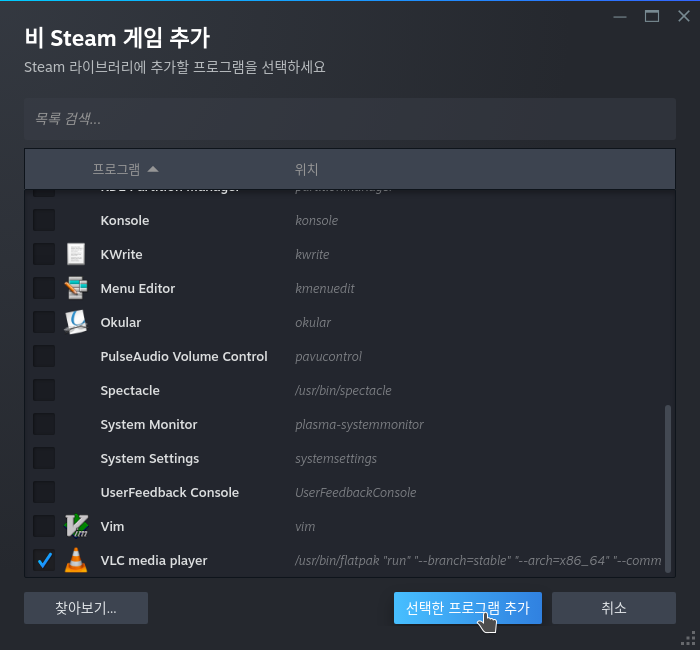Close the 비 Steam 게임 추가 dialog

pyautogui.click(x=683, y=17)
